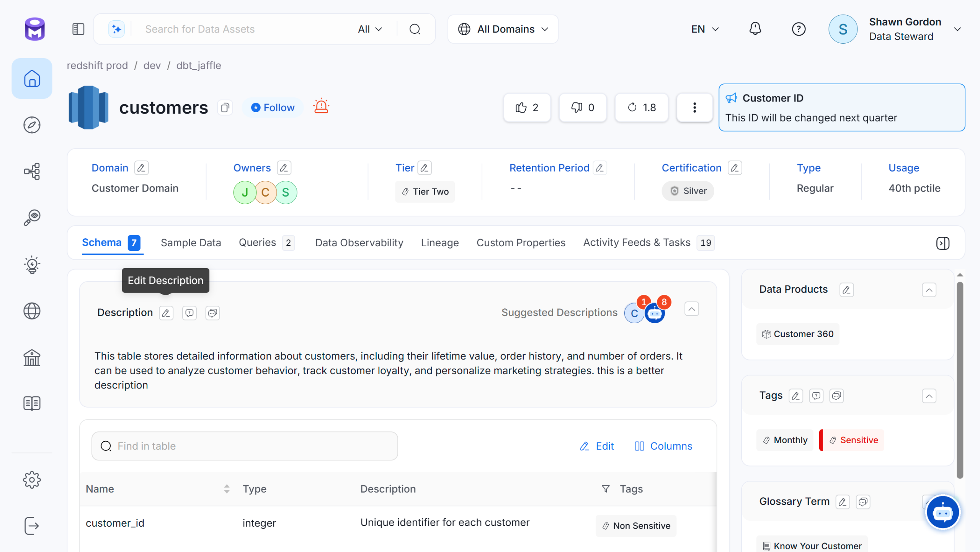This screenshot has width=980, height=552.
Task: Switch to the Lineage tab
Action: coord(439,243)
